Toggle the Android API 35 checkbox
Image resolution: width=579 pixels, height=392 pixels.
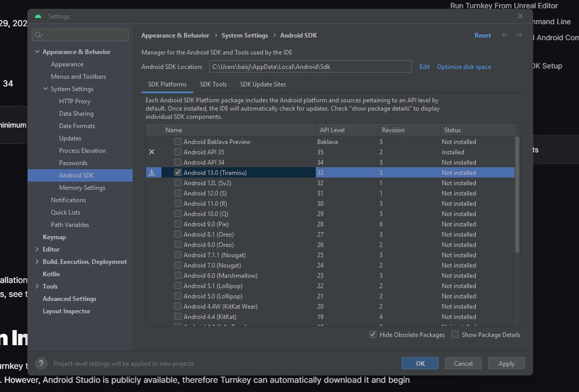[178, 152]
